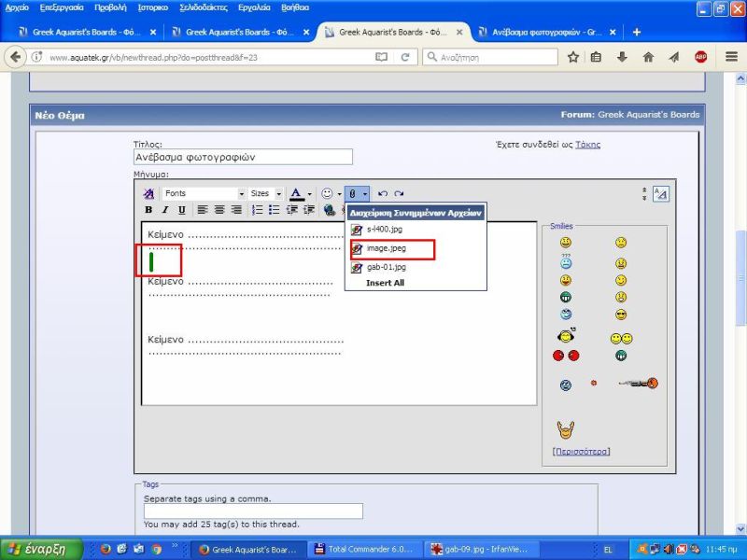Insert the top-left smiley from Smilies panel
Screen dimensions: 747x560
(566, 243)
